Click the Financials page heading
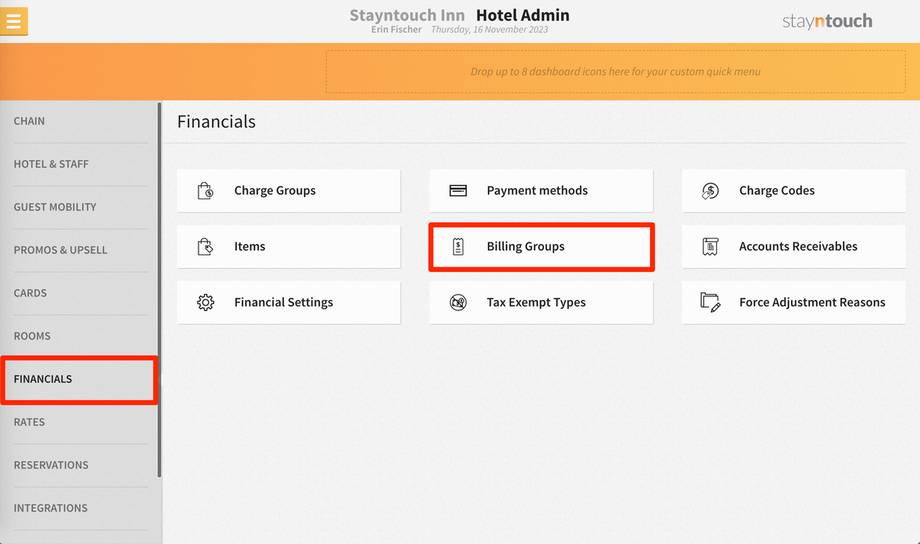This screenshot has height=544, width=920. click(x=217, y=121)
